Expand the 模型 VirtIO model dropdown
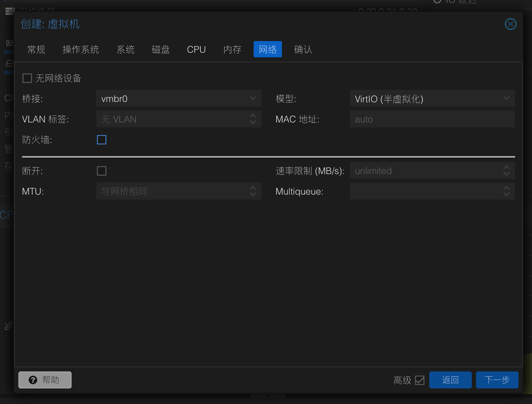 coord(506,98)
